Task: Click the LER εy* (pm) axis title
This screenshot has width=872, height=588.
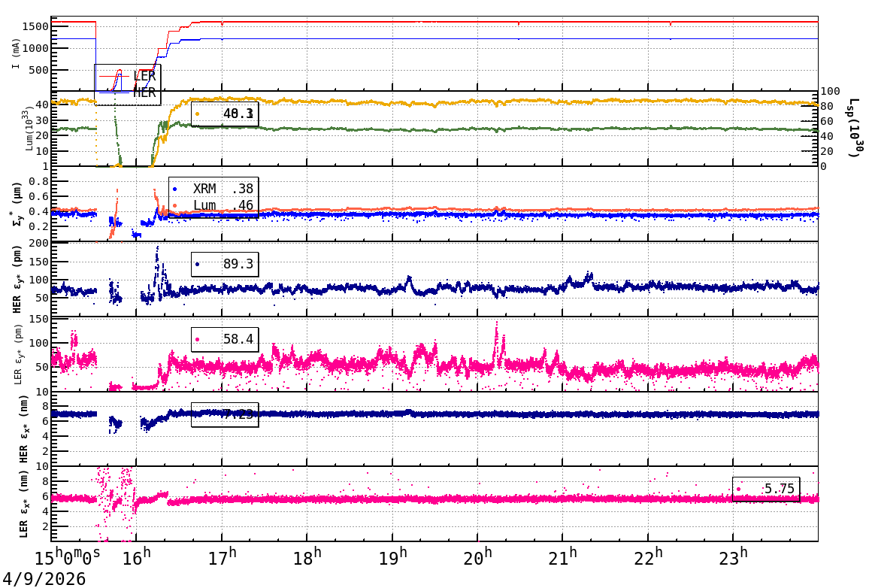Action: point(17,356)
